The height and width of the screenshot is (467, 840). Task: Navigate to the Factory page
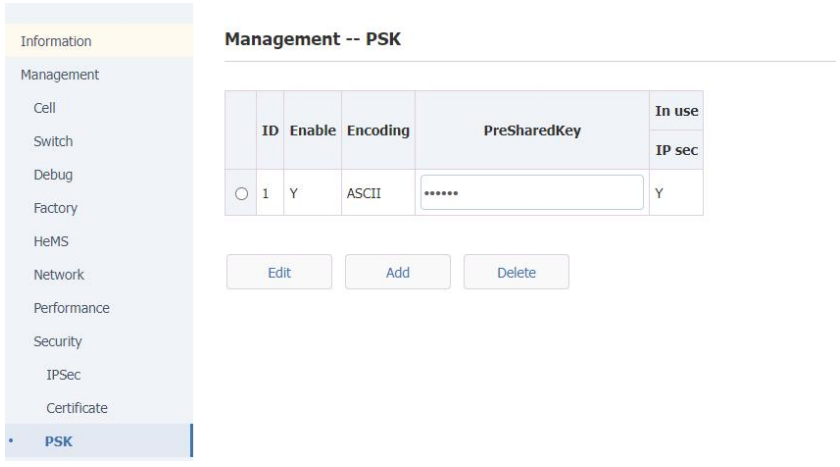click(x=56, y=208)
